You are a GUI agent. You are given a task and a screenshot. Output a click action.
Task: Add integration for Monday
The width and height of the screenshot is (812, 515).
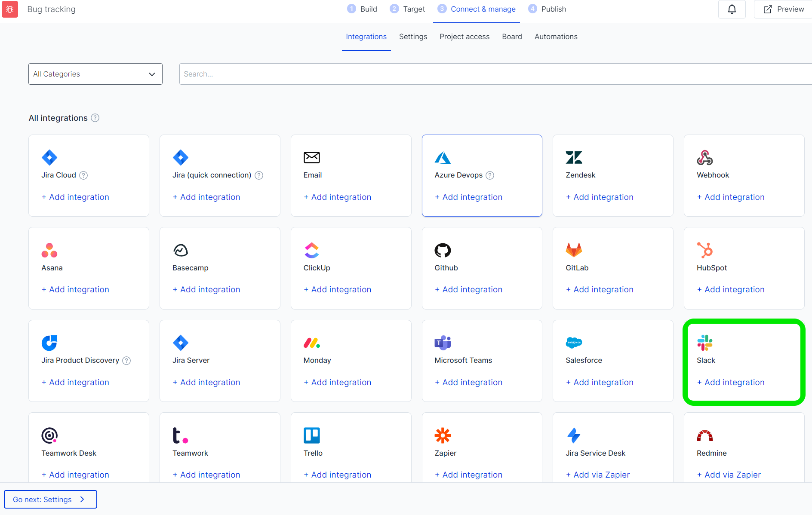click(x=338, y=382)
